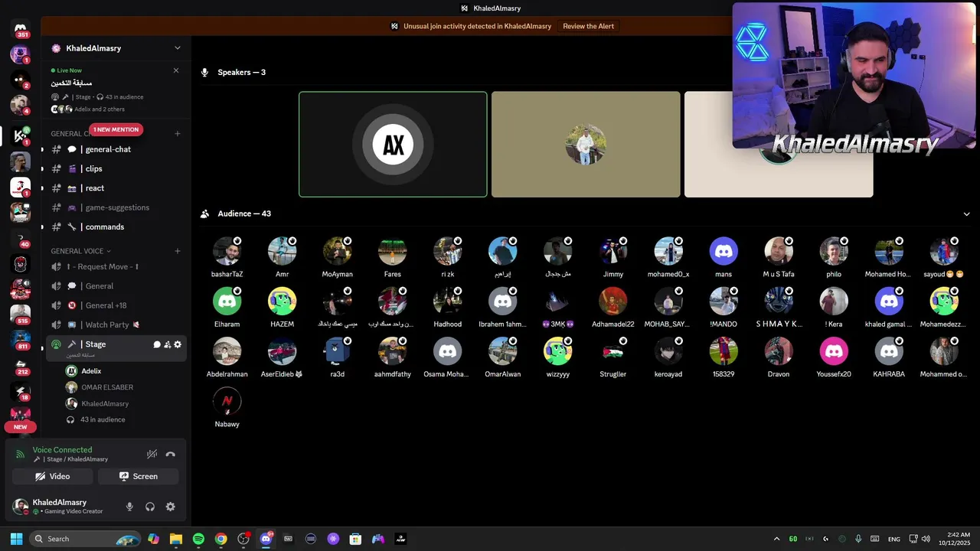Viewport: 980px width, 551px height.
Task: Open basharTaZ audience member avatar
Action: coord(227,251)
